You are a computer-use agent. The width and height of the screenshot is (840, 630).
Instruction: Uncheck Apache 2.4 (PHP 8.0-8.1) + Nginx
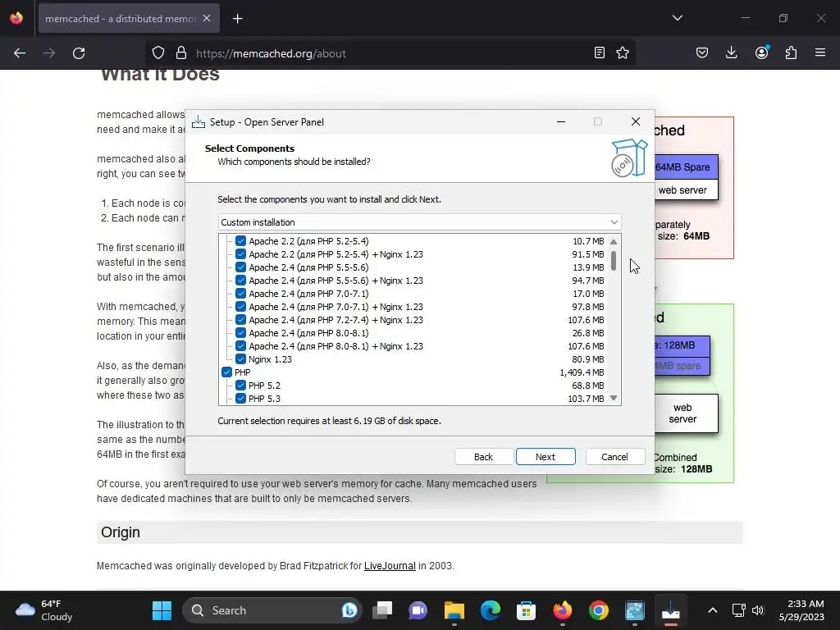tap(240, 346)
